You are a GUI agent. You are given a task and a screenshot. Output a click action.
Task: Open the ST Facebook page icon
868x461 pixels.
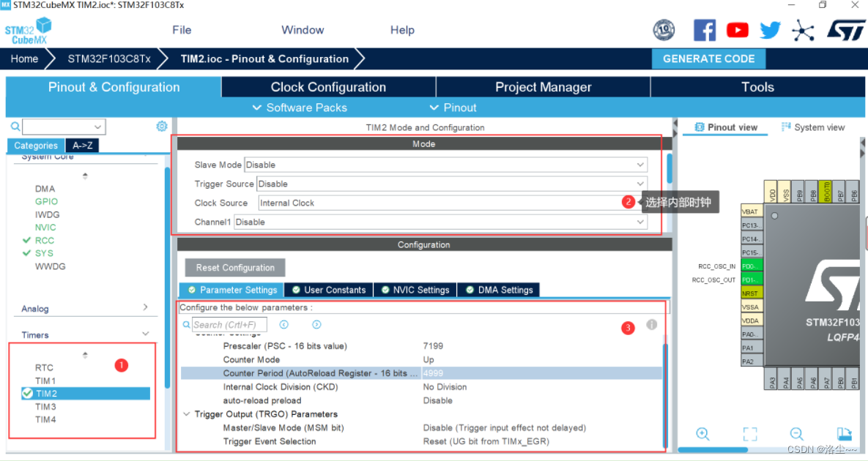[704, 30]
